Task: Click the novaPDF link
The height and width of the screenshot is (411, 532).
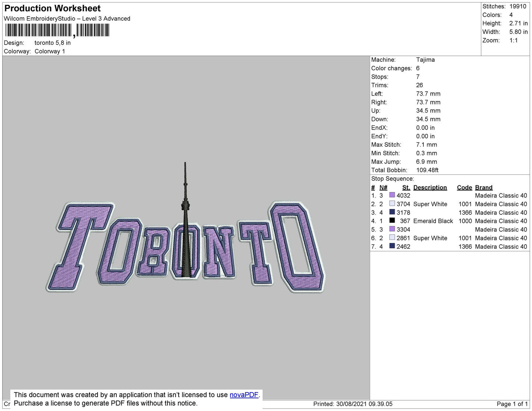Action: point(244,395)
